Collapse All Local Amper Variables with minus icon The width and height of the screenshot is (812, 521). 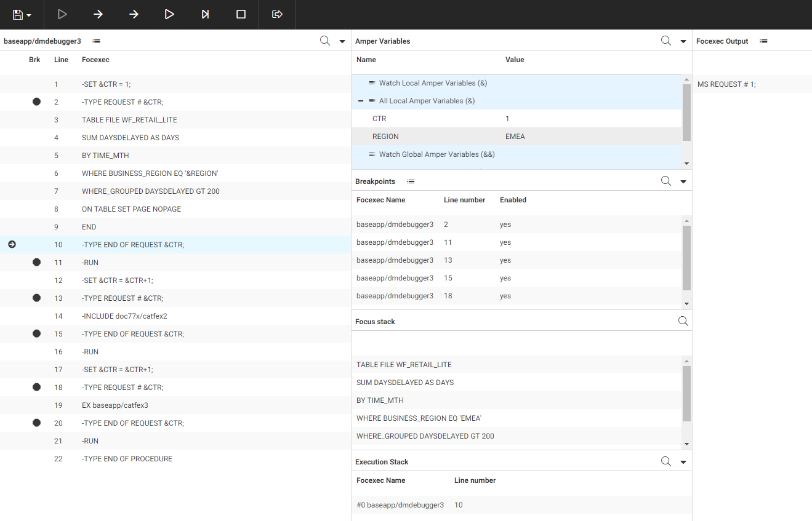point(360,101)
